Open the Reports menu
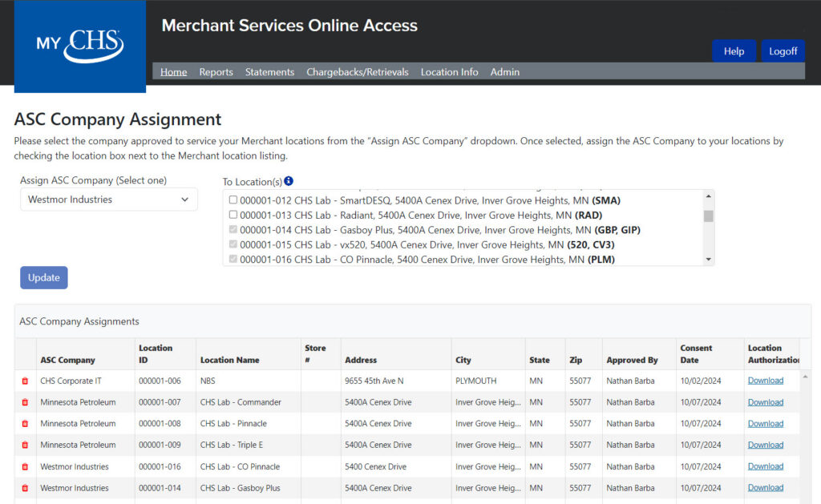The image size is (821, 504). 216,72
